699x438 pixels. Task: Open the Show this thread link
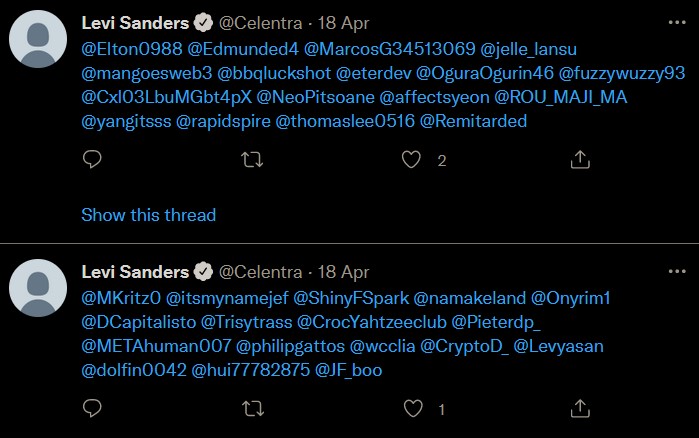click(x=148, y=215)
